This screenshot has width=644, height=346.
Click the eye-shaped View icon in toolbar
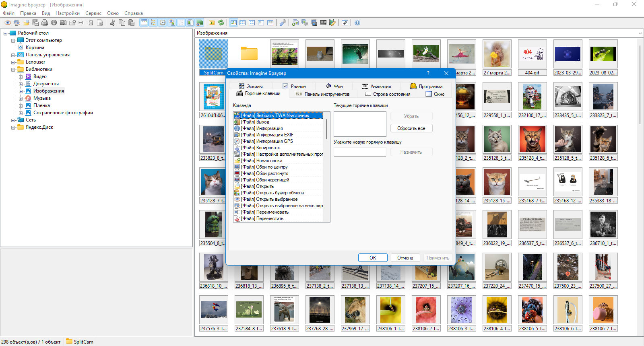click(x=8, y=23)
